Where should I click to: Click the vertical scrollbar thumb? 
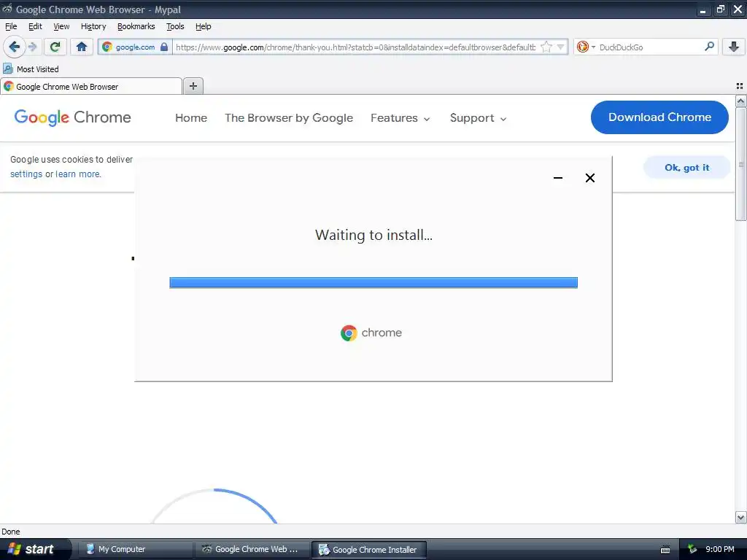click(x=740, y=164)
